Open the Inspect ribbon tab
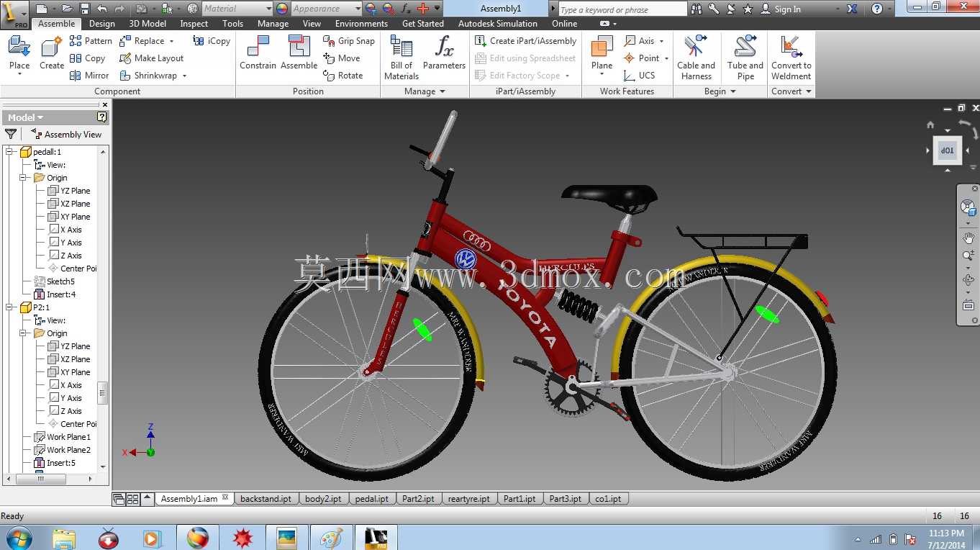This screenshot has width=980, height=550. [x=194, y=24]
